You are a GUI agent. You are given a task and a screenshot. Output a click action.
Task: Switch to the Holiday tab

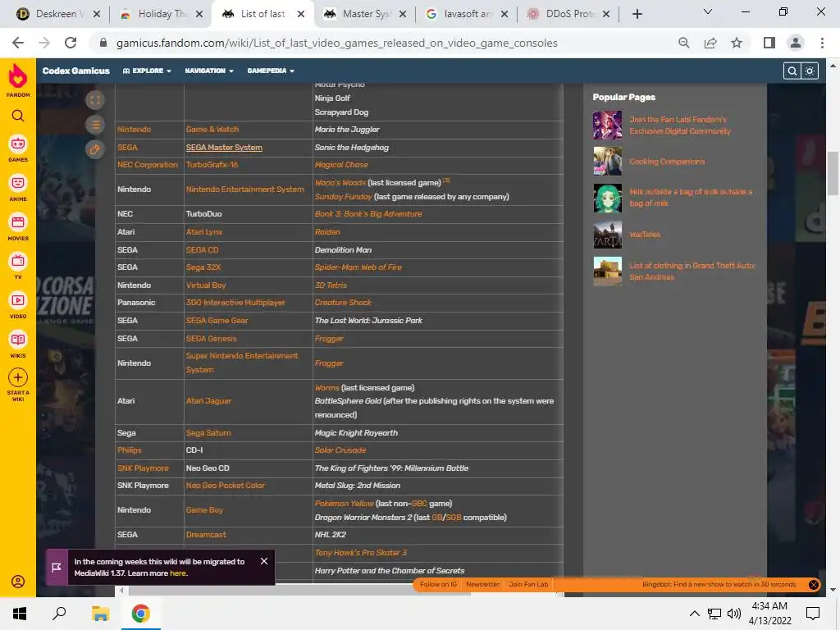(x=161, y=14)
